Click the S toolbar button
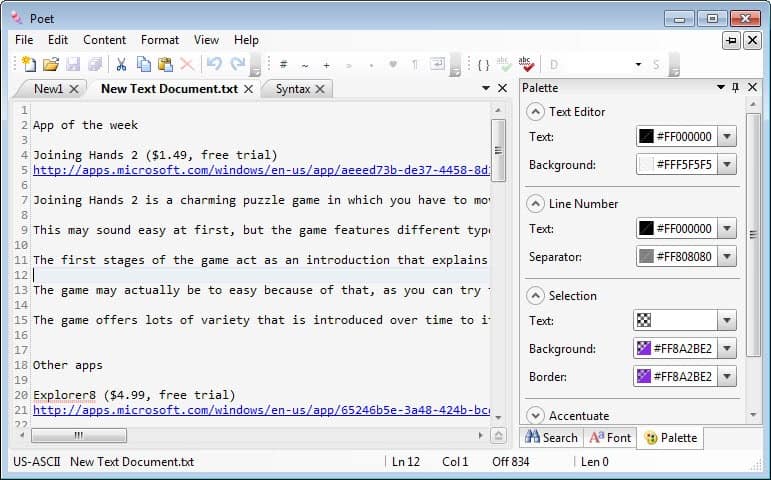The width and height of the screenshot is (771, 480). pos(656,64)
